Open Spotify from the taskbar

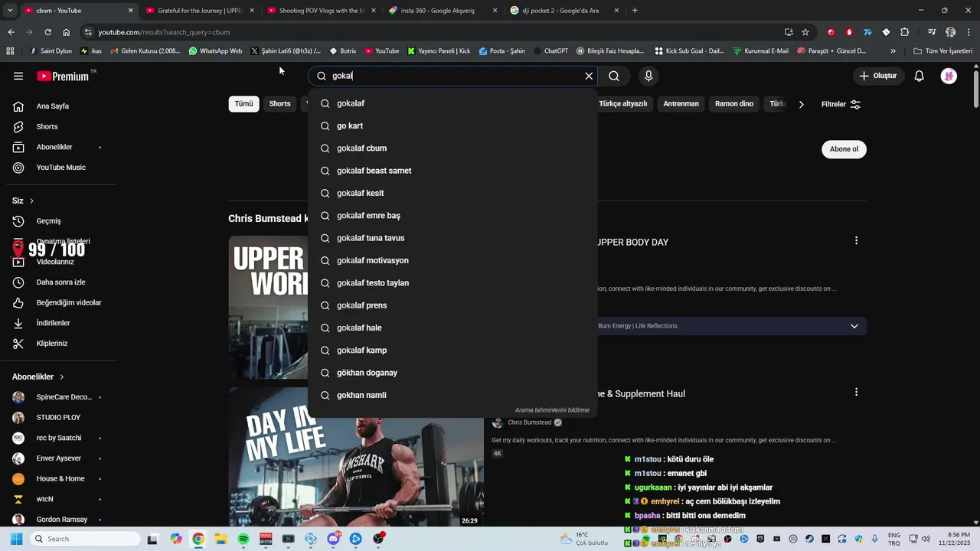tap(243, 539)
